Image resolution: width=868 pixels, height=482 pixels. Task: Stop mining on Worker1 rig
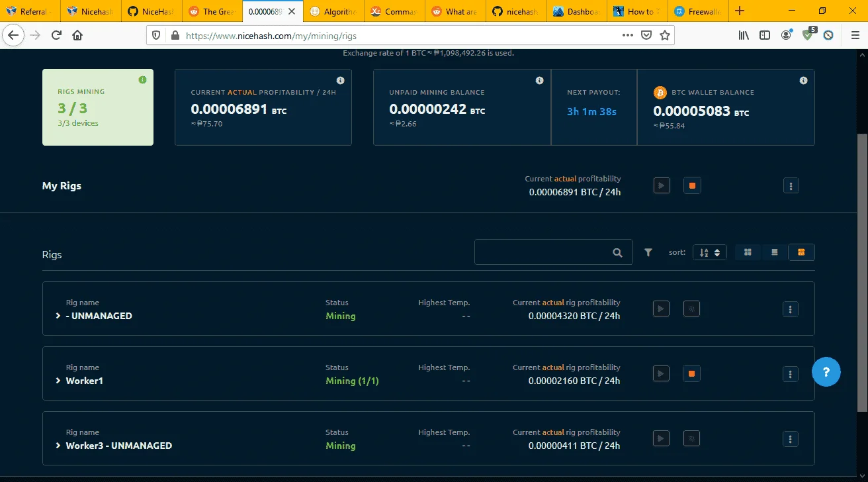pos(692,373)
